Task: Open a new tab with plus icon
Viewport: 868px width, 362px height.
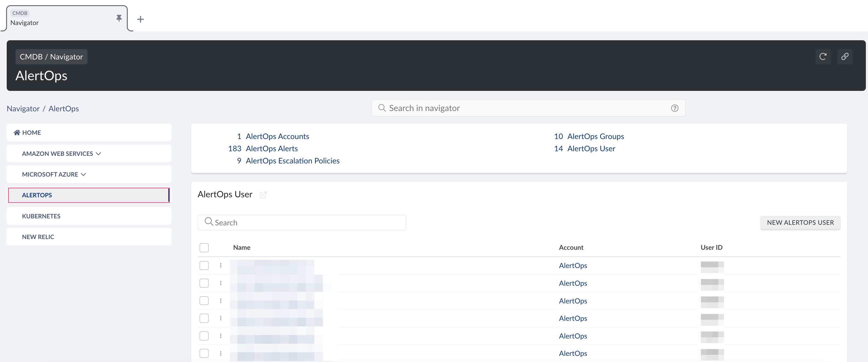Action: coord(141,19)
